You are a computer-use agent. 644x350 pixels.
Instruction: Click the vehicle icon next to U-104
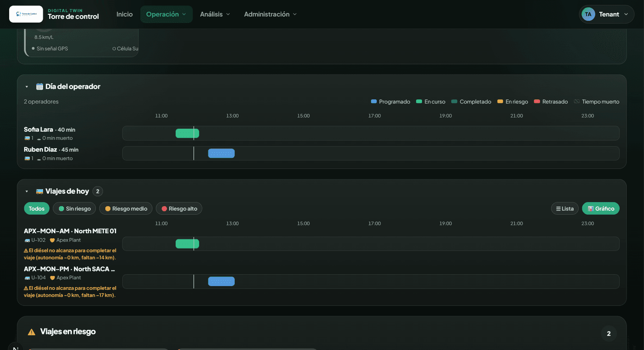click(x=27, y=278)
